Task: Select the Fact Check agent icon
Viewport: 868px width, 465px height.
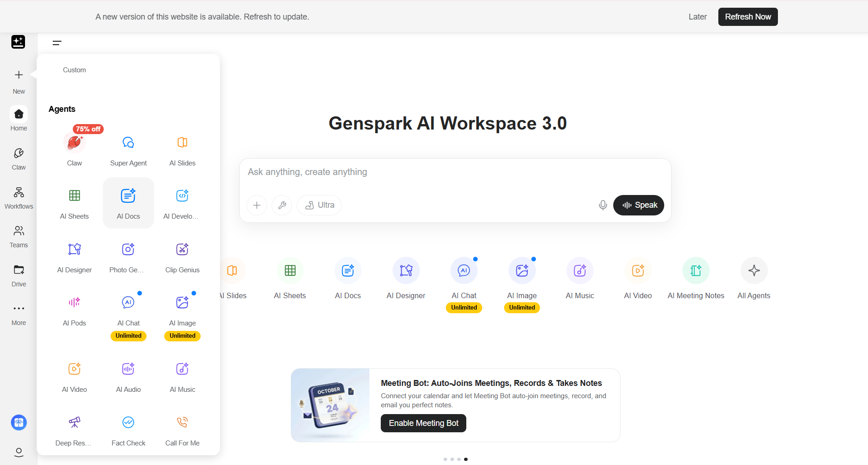Action: point(128,422)
